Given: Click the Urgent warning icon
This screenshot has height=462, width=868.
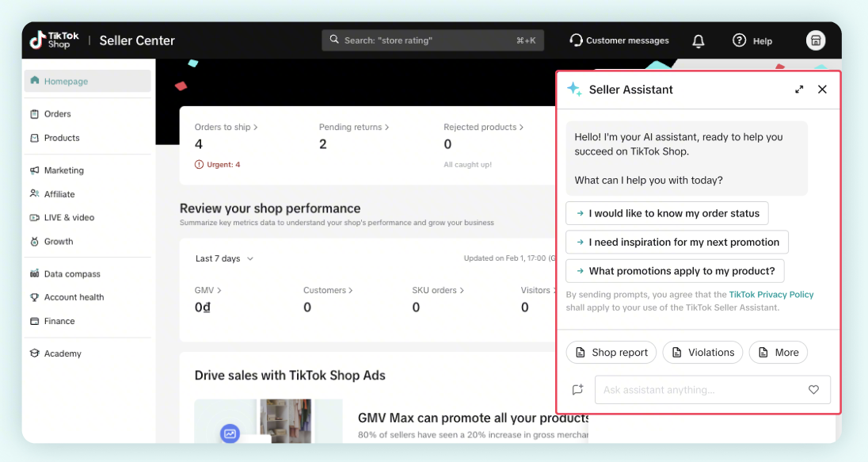Looking at the screenshot, I should click(x=199, y=165).
